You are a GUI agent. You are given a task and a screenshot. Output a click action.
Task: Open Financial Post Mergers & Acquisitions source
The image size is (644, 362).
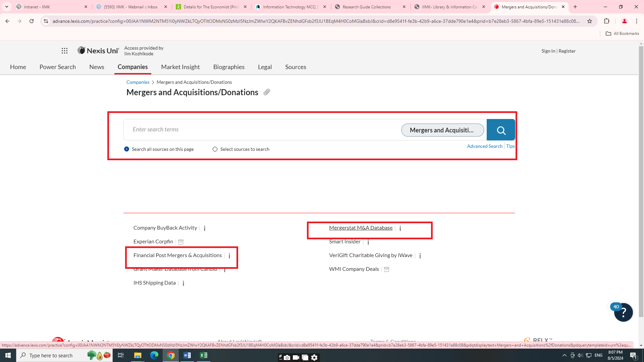[x=177, y=255]
